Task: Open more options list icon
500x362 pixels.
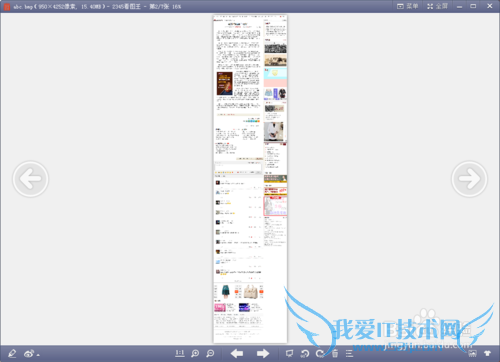Action: 349,353
